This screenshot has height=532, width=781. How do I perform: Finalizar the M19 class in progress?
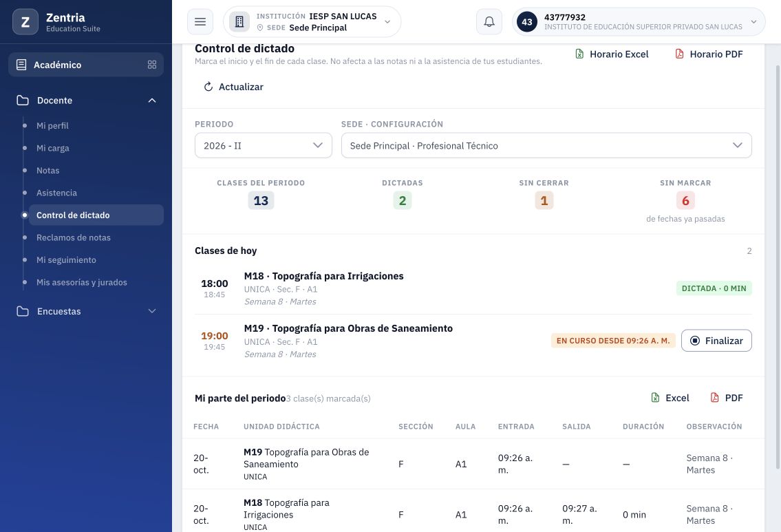click(x=716, y=341)
